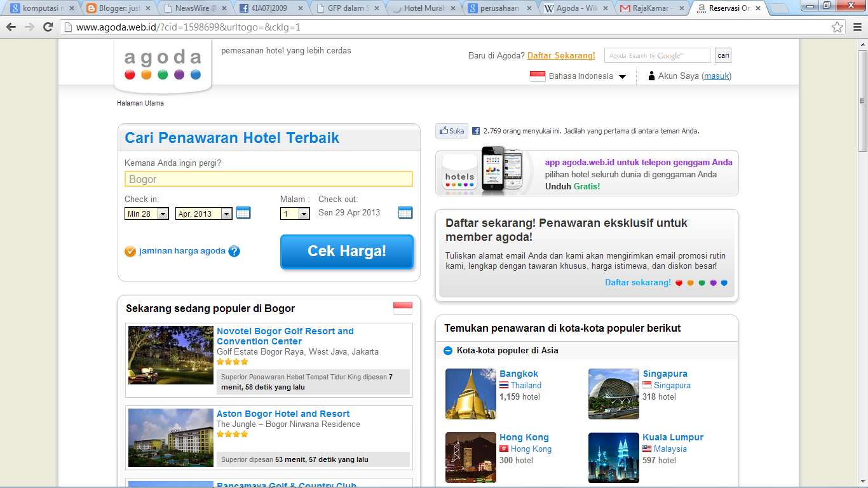Viewport: 868px width, 488px height.
Task: Click the browser back arrow
Action: (x=11, y=27)
